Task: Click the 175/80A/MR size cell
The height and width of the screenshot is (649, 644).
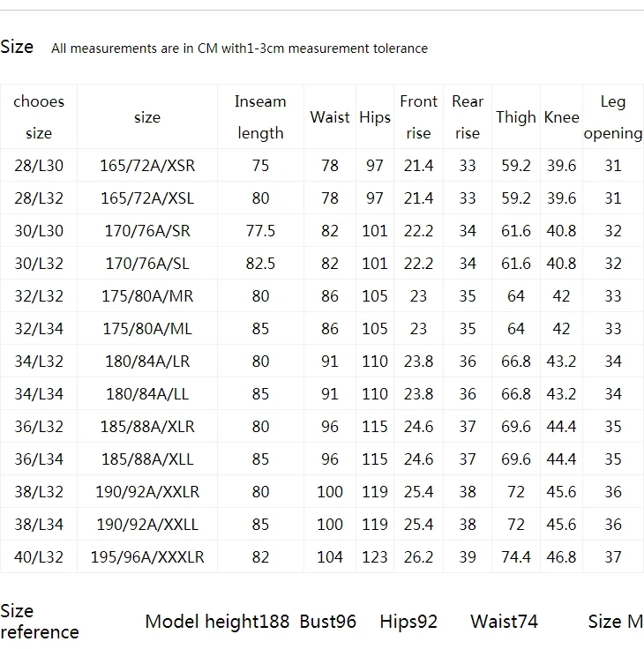Action: [x=147, y=296]
